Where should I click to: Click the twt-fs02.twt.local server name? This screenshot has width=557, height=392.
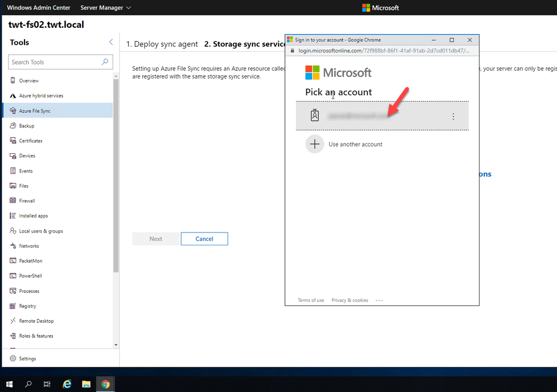tap(46, 25)
